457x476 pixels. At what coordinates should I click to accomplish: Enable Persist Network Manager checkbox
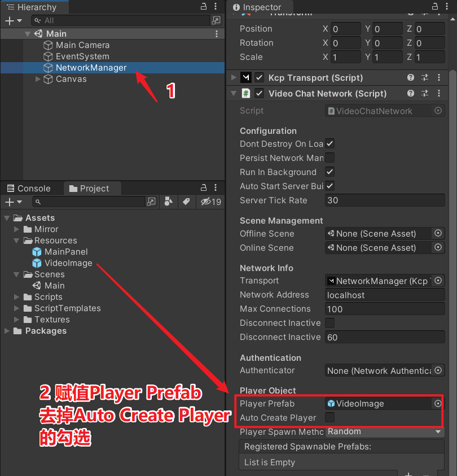[x=330, y=158]
